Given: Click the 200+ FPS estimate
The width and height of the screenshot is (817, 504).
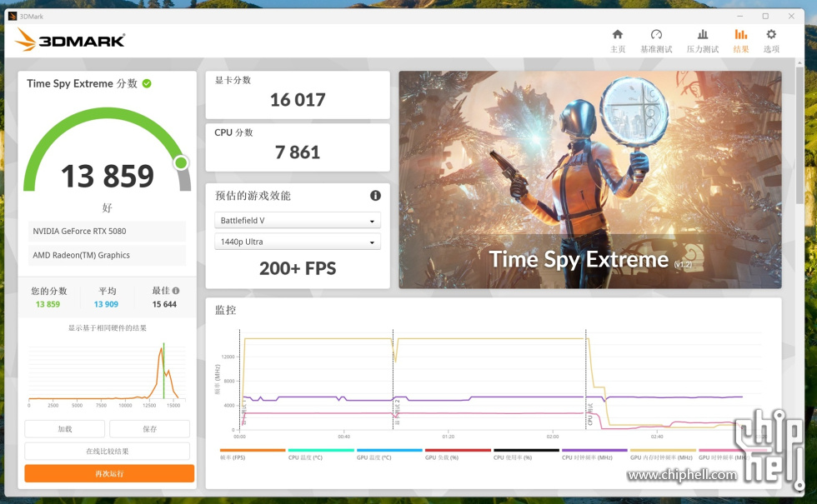Looking at the screenshot, I should (298, 268).
